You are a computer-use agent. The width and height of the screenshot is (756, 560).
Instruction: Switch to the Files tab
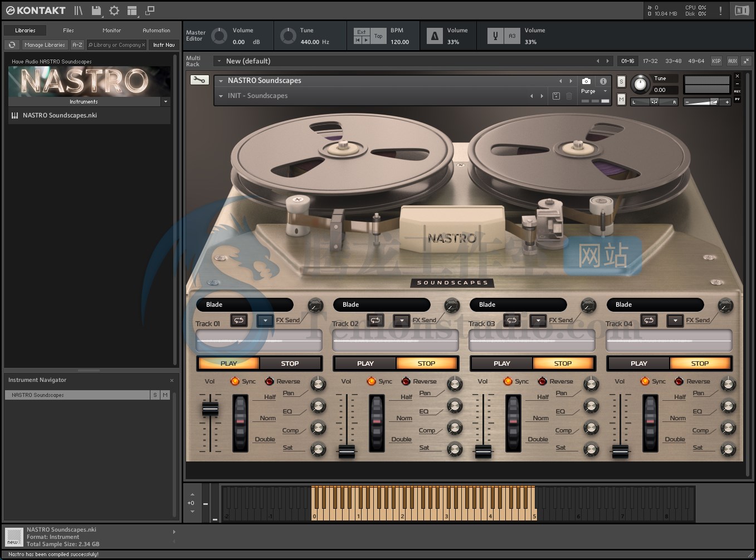click(69, 31)
